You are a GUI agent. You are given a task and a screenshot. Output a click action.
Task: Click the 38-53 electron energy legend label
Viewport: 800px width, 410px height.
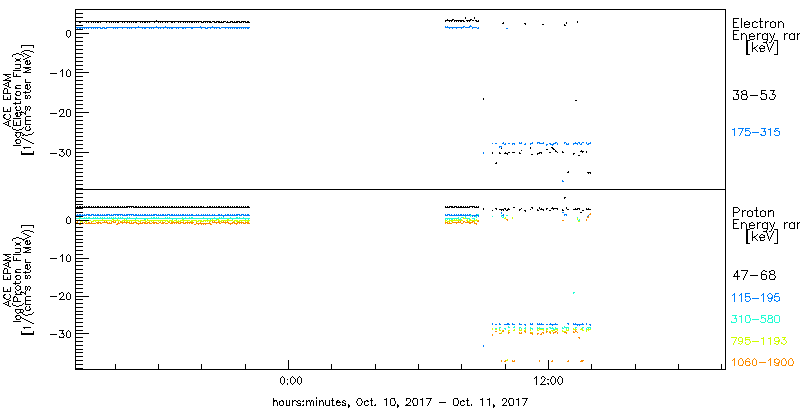[754, 95]
